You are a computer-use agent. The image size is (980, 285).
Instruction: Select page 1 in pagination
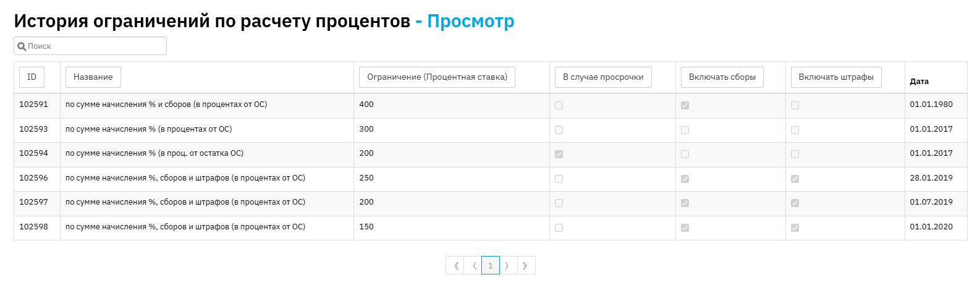coord(491,266)
